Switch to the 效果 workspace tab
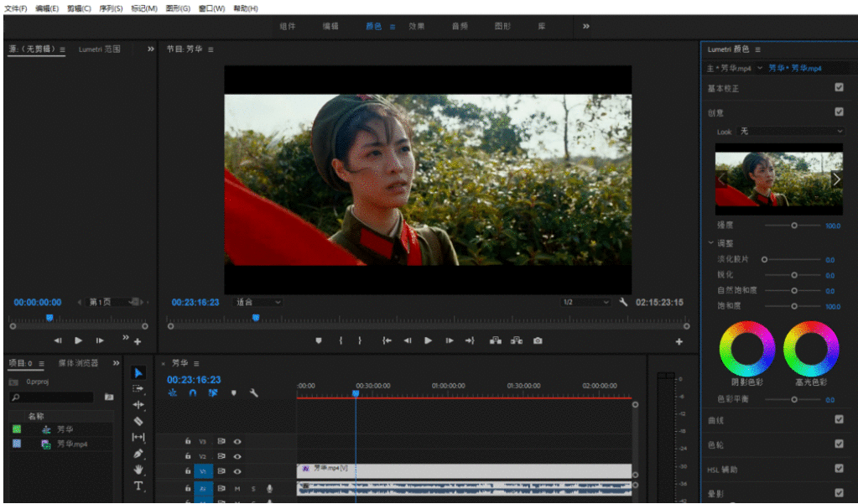 click(417, 26)
